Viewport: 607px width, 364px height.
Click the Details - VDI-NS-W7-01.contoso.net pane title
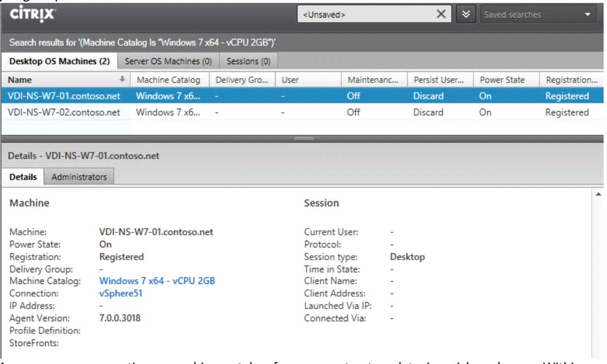(83, 156)
